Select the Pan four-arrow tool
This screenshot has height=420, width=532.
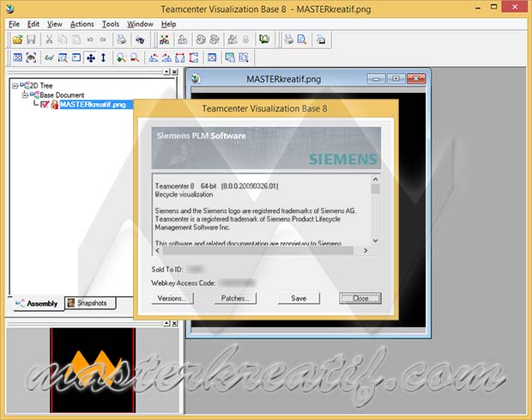point(91,58)
